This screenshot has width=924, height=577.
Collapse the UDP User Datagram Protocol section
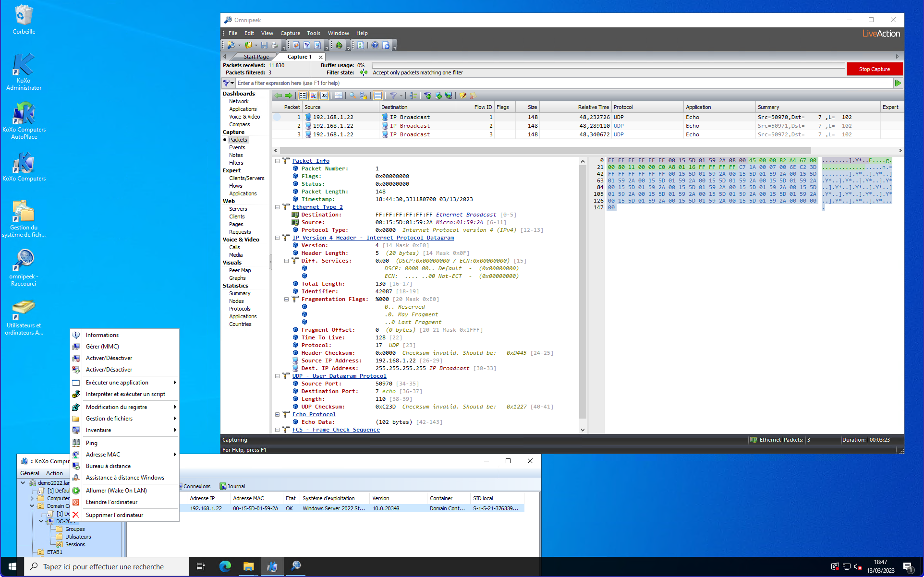[x=278, y=376]
